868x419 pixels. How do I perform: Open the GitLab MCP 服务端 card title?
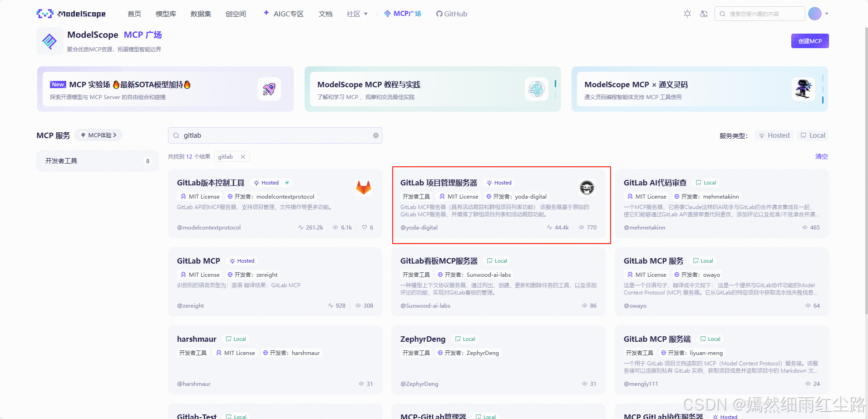(x=657, y=339)
